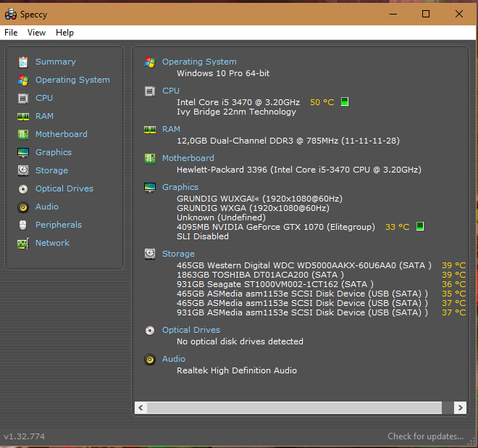View the Storage section from sidebar

tap(51, 170)
